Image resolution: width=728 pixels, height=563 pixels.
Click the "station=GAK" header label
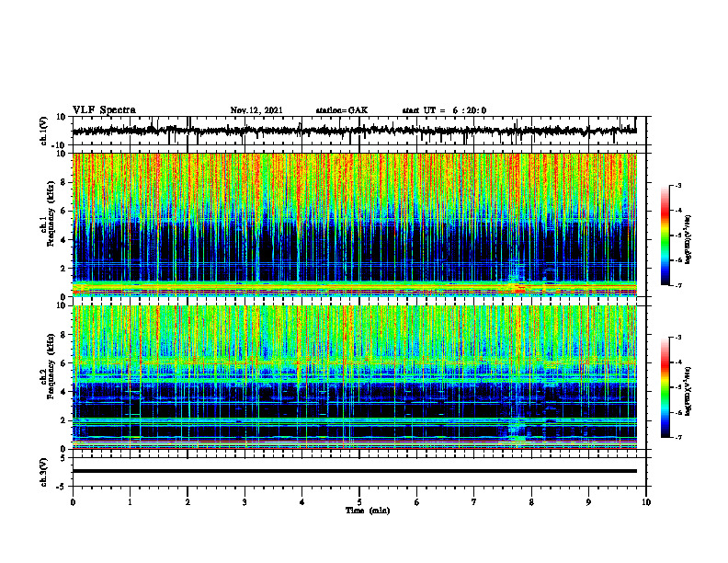(x=342, y=110)
